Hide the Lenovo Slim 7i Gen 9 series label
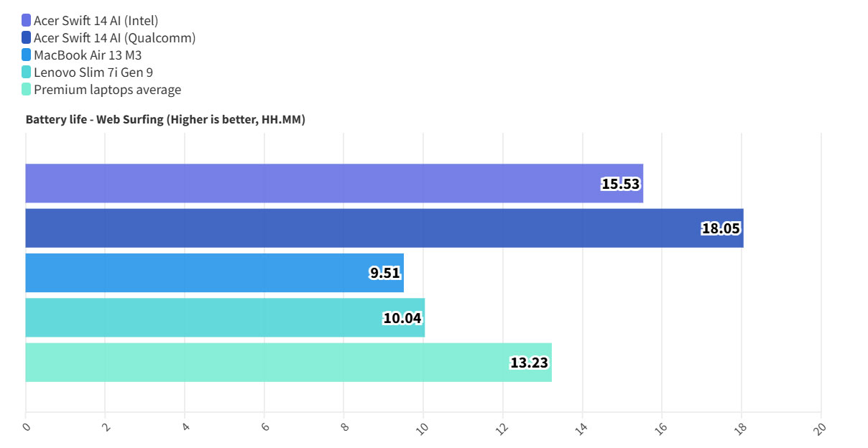868x448 pixels. click(x=93, y=72)
